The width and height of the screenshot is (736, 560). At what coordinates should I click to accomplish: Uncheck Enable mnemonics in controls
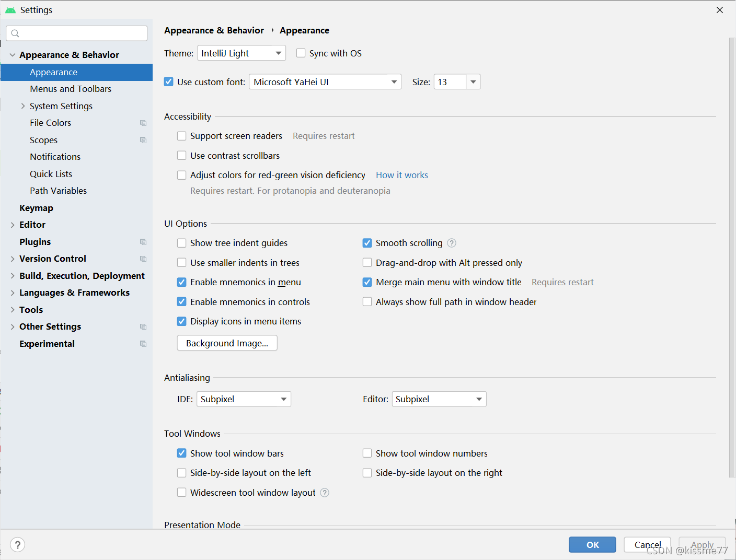[181, 301]
